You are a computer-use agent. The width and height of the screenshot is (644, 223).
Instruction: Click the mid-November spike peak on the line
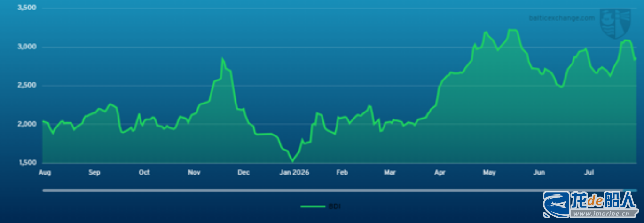(222, 59)
